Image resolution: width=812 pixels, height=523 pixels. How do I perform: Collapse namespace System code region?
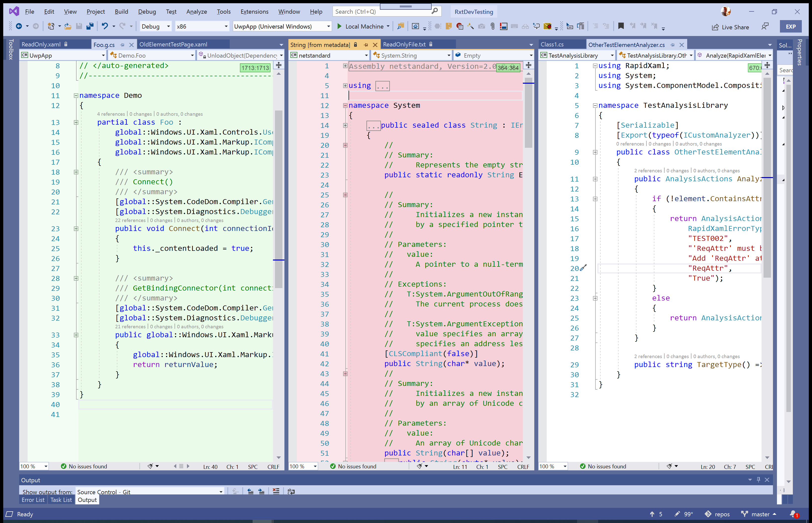pos(345,105)
